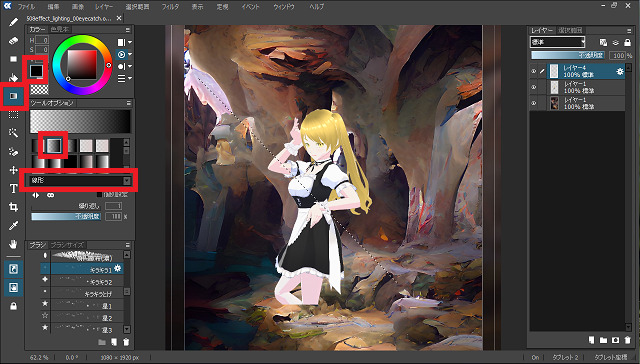Open the カラー panel menu icon
Image resolution: width=640 pixels, height=364 pixels.
(128, 30)
